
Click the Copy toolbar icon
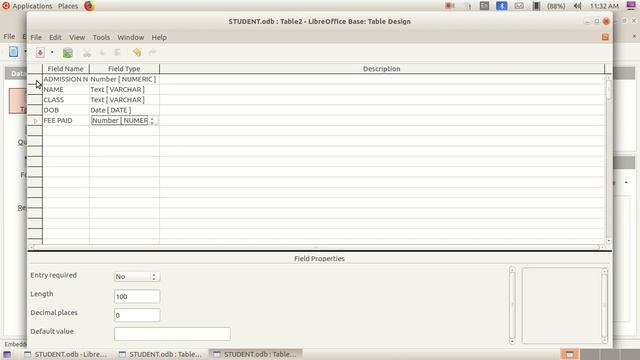pos(102,53)
